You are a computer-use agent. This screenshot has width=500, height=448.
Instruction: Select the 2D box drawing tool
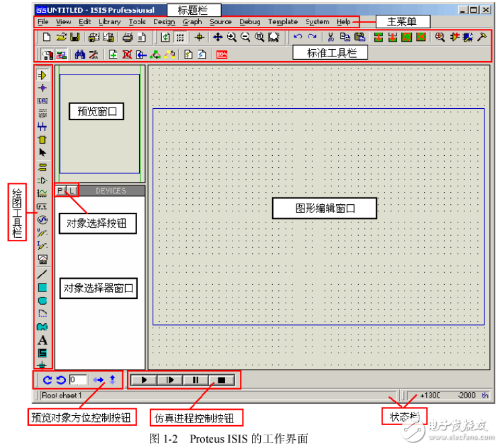42,287
